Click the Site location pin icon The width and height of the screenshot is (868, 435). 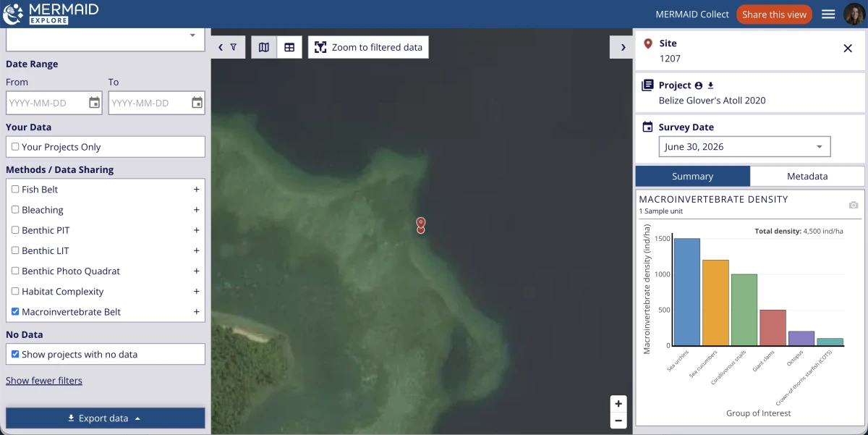coord(648,44)
